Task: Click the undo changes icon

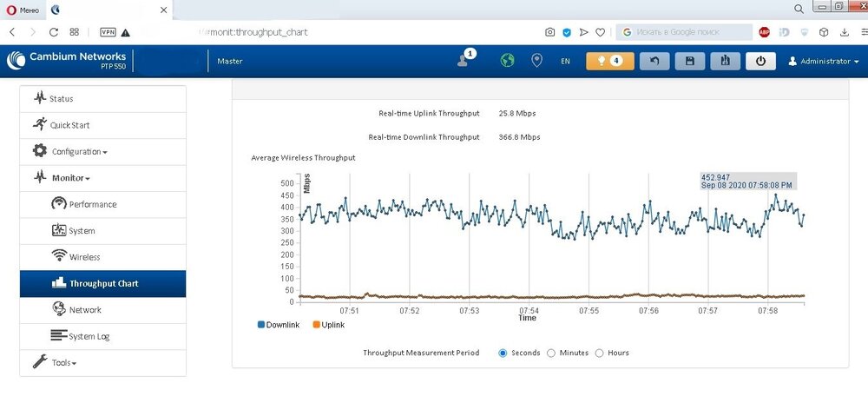Action: [x=654, y=61]
